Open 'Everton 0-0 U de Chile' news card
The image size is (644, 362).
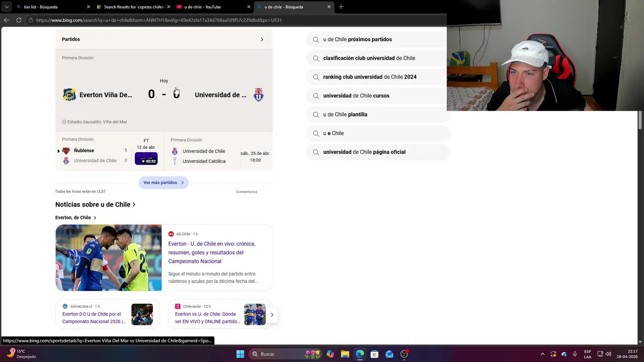point(94,318)
